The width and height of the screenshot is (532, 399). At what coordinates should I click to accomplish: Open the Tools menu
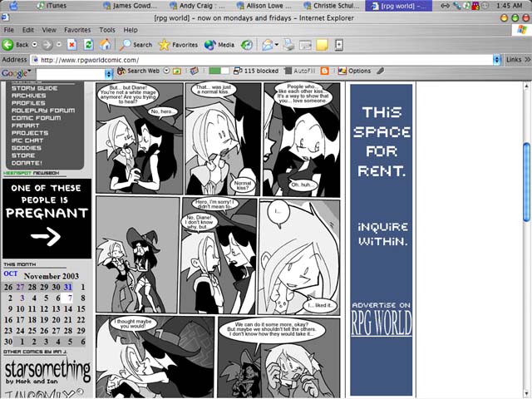[x=107, y=30]
